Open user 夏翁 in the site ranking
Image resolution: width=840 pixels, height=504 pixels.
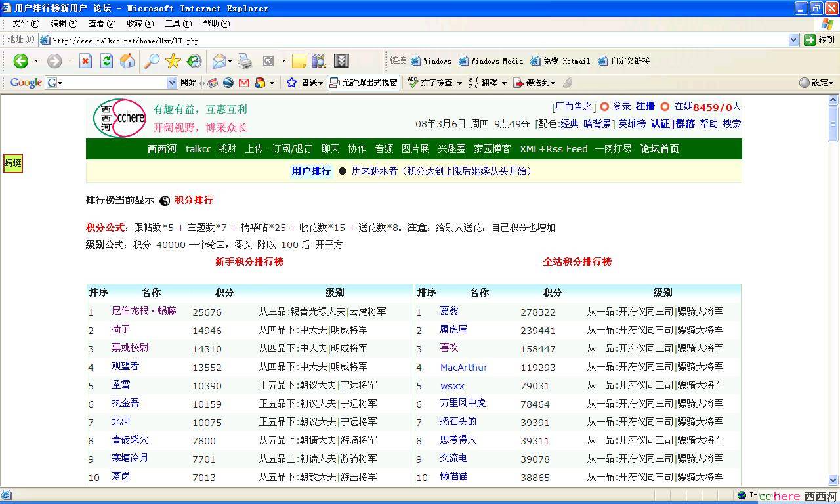pos(450,311)
